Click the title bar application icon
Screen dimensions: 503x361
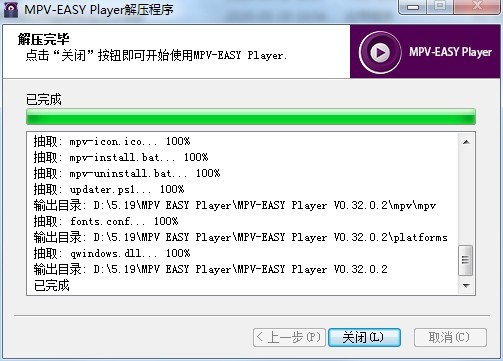(11, 9)
